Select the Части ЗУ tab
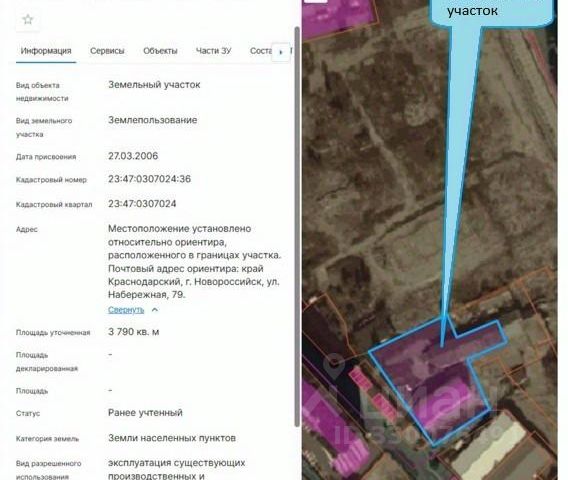Viewport: 568px width, 480px height. click(213, 51)
